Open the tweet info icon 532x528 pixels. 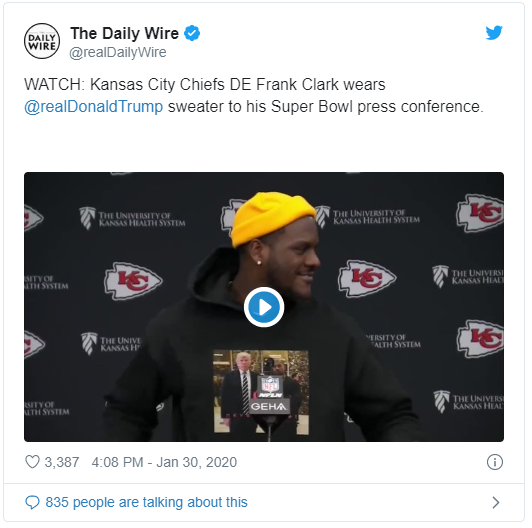(495, 462)
